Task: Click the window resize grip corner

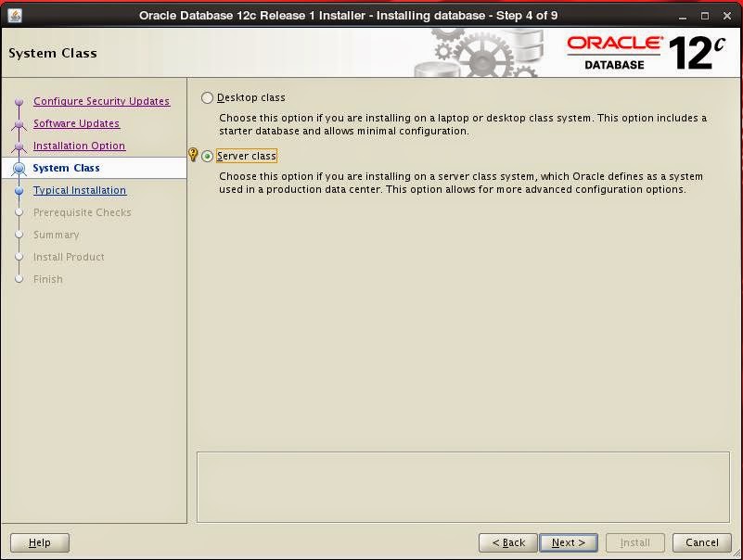Action: coord(737,554)
